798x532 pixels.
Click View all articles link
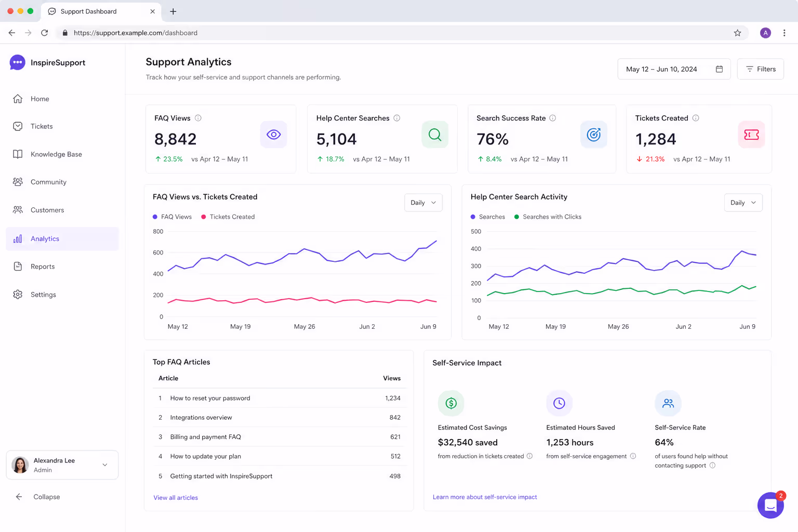(x=176, y=498)
